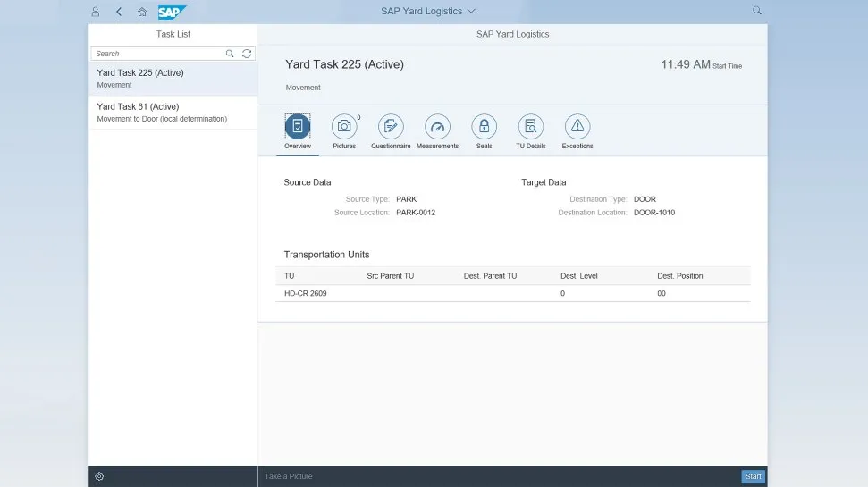868x487 pixels.
Task: Go to home via house icon
Action: coord(142,12)
